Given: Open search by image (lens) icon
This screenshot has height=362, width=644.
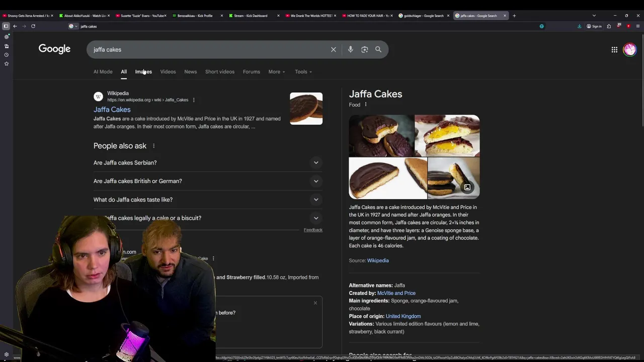Looking at the screenshot, I should tap(365, 49).
